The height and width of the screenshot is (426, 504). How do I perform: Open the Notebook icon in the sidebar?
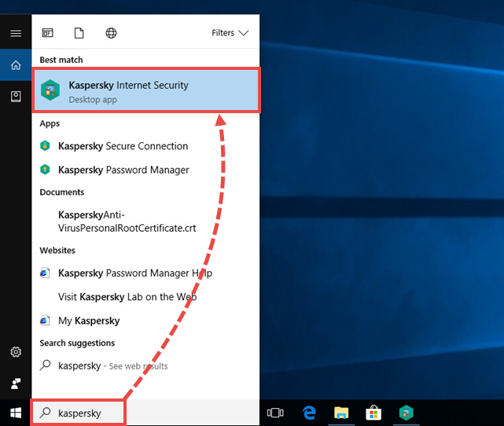(x=16, y=97)
